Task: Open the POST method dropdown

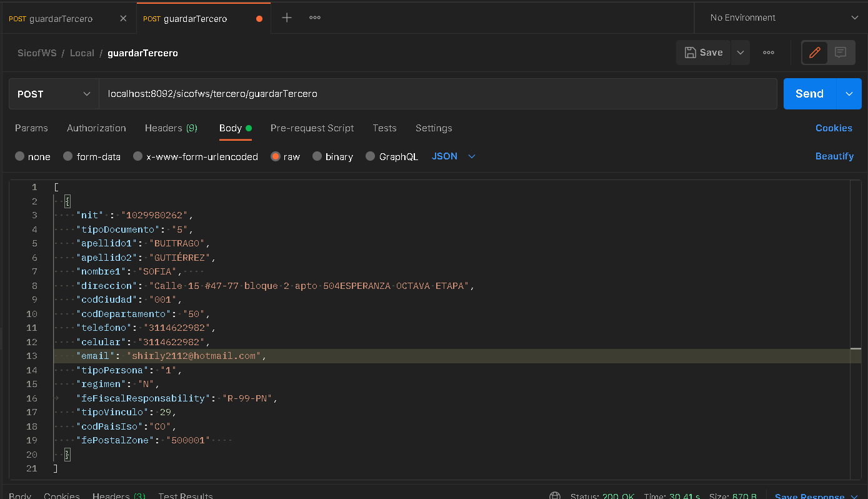Action: 54,94
